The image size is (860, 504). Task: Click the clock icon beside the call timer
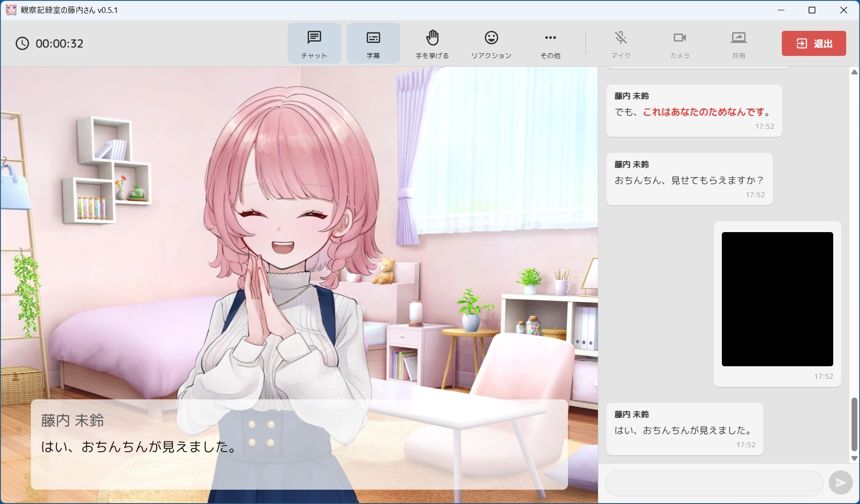click(x=22, y=43)
